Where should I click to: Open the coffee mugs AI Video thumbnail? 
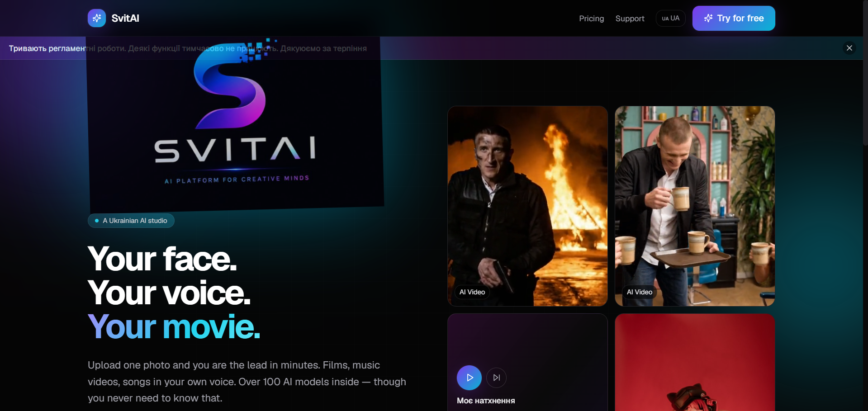click(695, 206)
